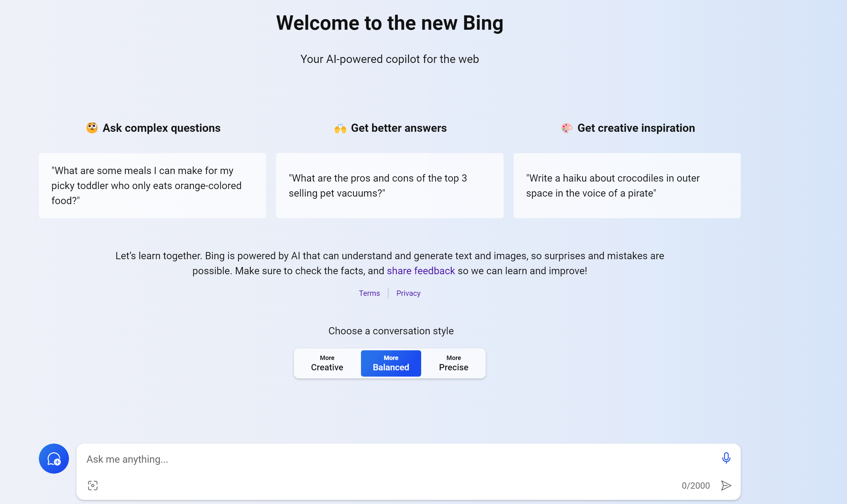Click the send message arrow icon

(726, 485)
